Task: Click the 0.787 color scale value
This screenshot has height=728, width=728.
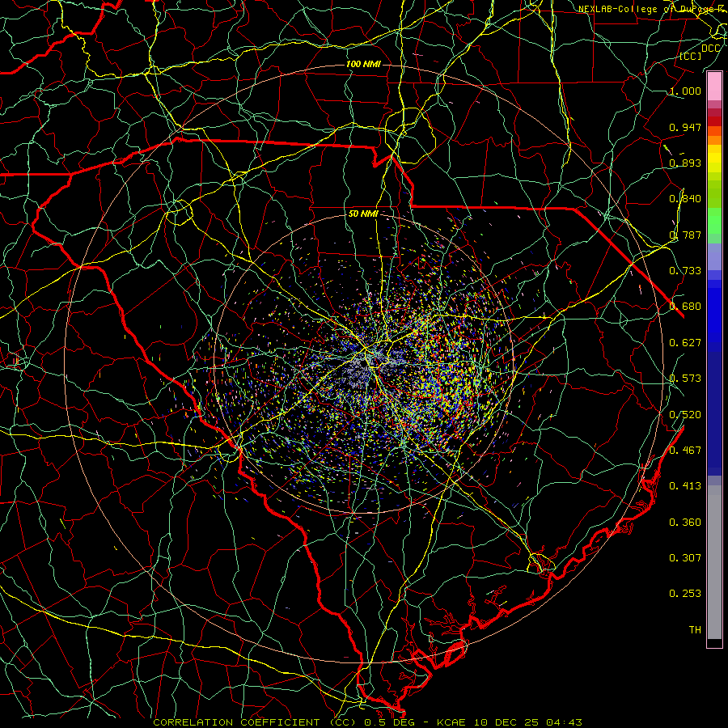Action: [685, 235]
